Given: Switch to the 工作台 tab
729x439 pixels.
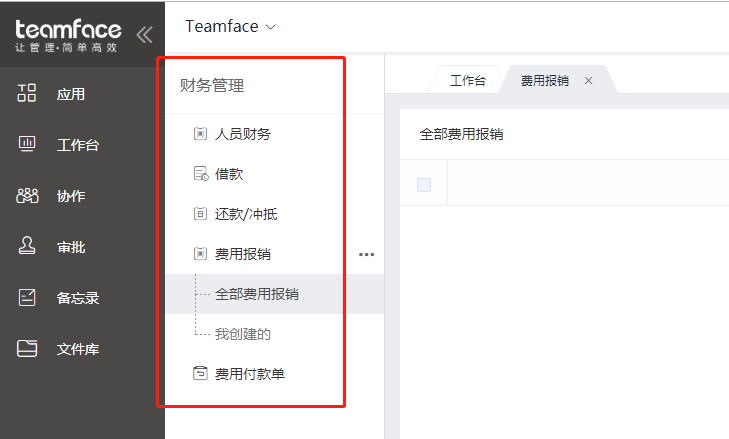Looking at the screenshot, I should (x=468, y=81).
